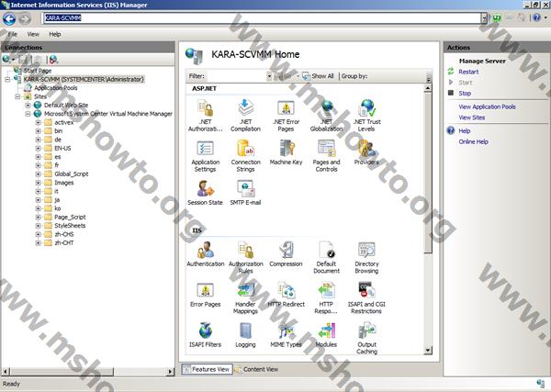The width and height of the screenshot is (551, 392).
Task: Expand the activex folder
Action: (38, 123)
